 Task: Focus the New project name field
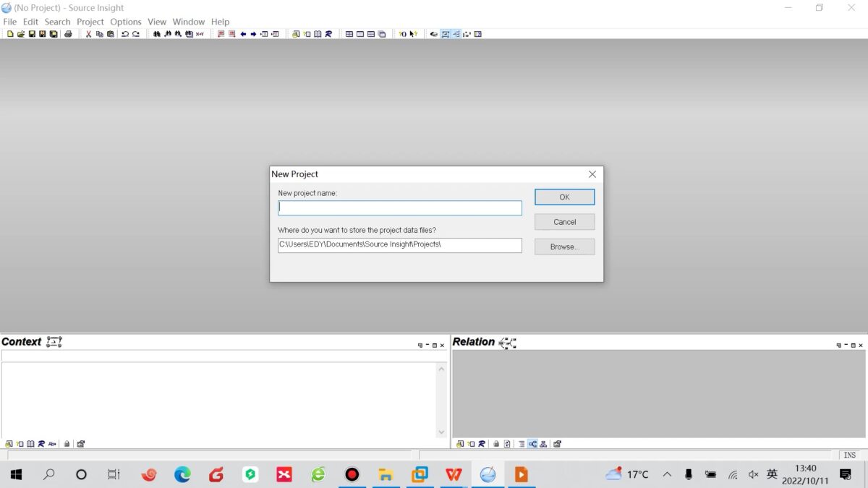(x=400, y=207)
